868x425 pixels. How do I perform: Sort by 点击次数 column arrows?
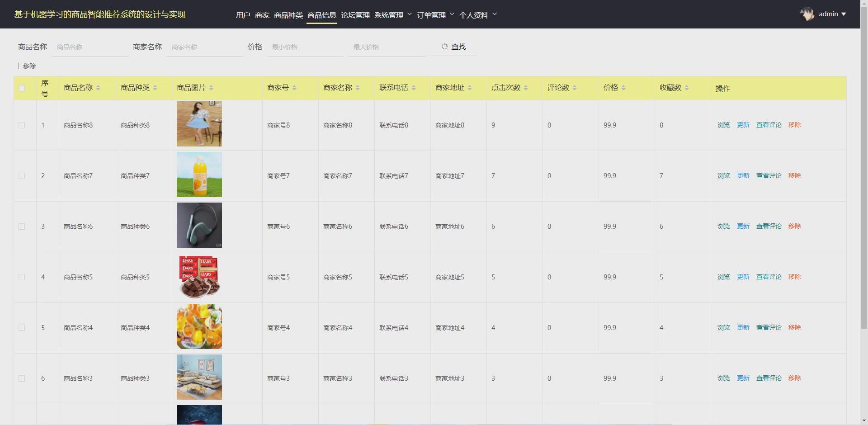pyautogui.click(x=526, y=88)
